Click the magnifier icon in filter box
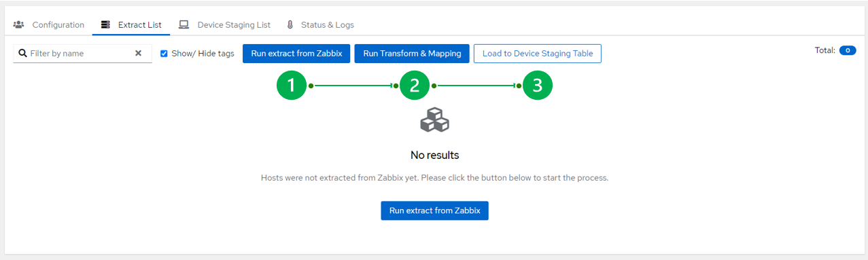 [x=22, y=53]
